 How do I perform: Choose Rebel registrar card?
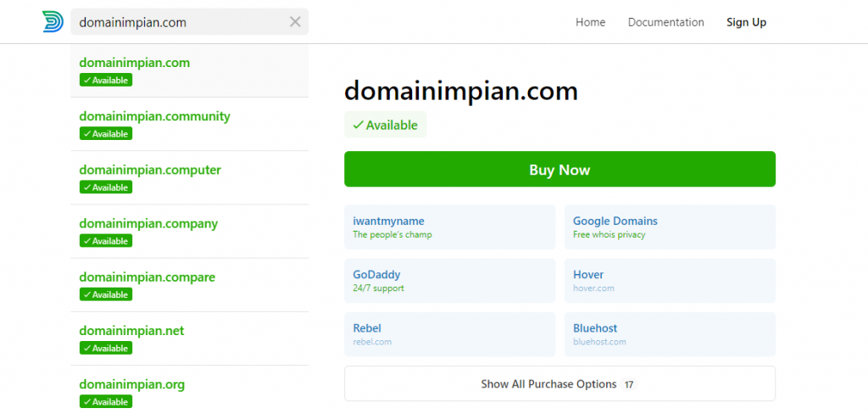click(449, 334)
